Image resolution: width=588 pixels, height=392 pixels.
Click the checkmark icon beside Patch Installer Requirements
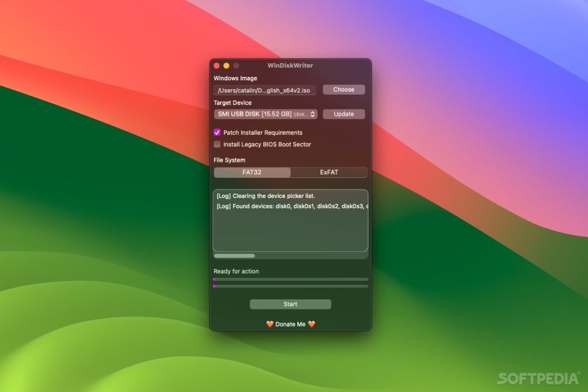217,133
